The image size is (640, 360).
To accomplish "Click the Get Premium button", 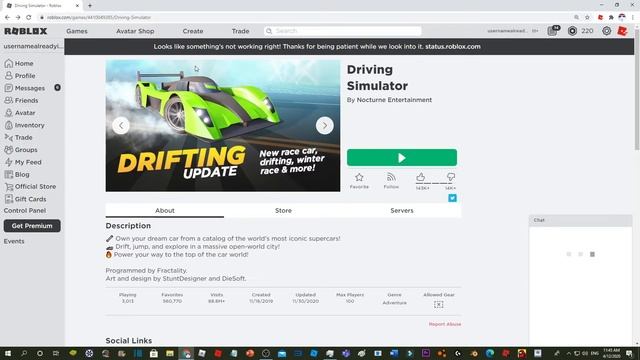I will coord(32,226).
